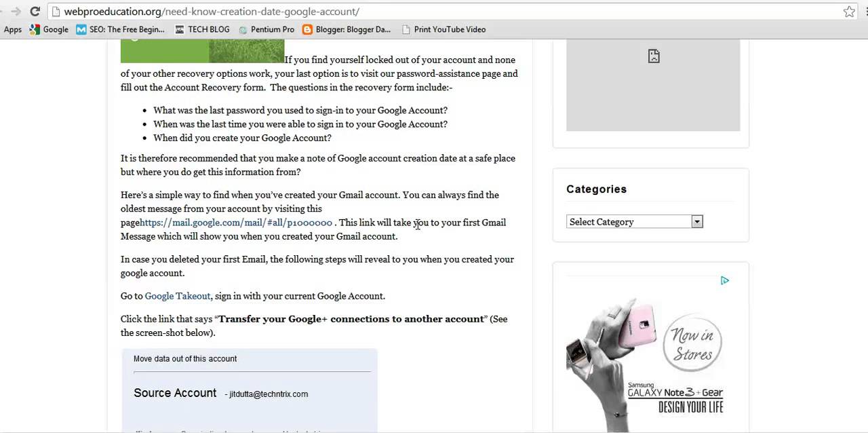Open the Print YouTube Video bookmark
Viewport: 868px width, 433px height.
tap(443, 29)
